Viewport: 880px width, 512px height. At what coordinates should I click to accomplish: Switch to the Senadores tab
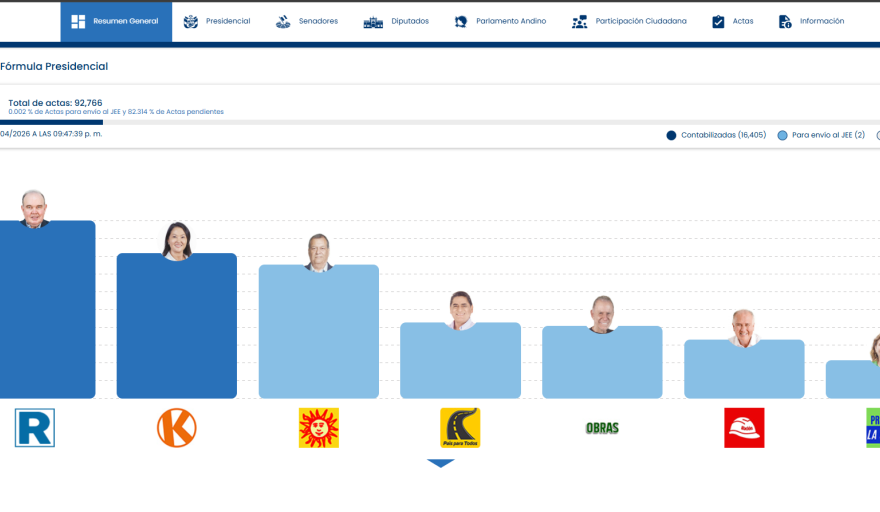tap(307, 21)
